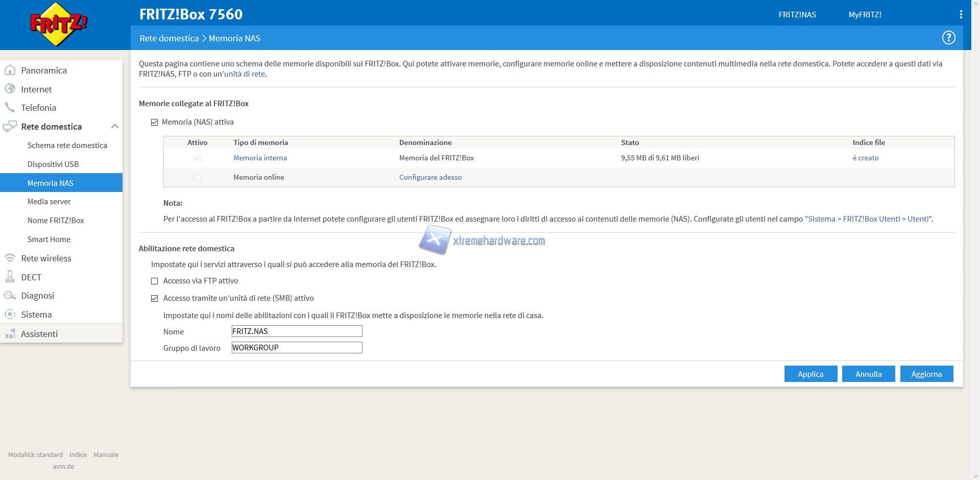
Task: Collapse the Rete domestica section
Action: click(114, 127)
